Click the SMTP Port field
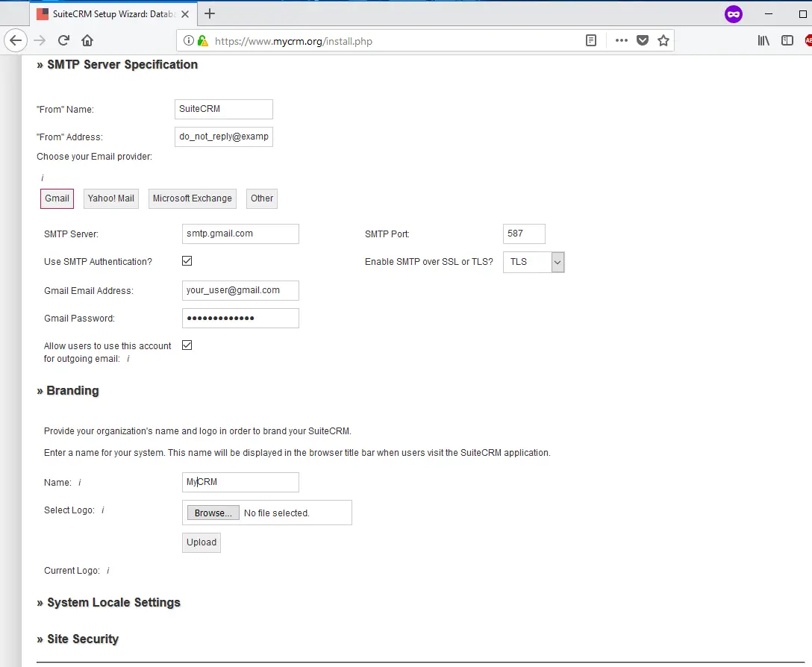 click(x=524, y=234)
